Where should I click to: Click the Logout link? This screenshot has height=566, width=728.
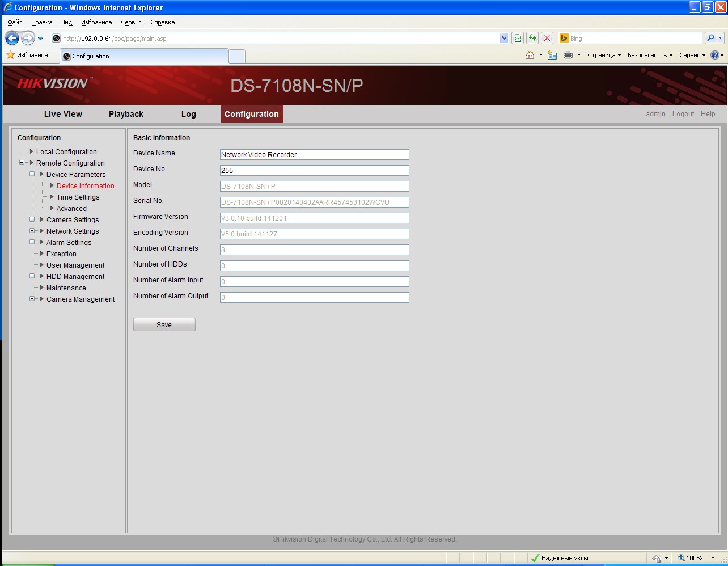click(x=683, y=114)
